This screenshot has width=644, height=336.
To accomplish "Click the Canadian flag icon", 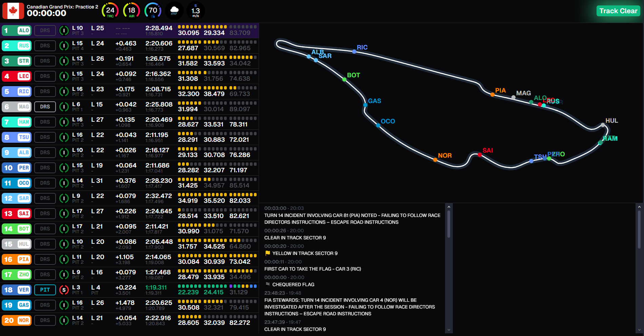I will click(13, 11).
